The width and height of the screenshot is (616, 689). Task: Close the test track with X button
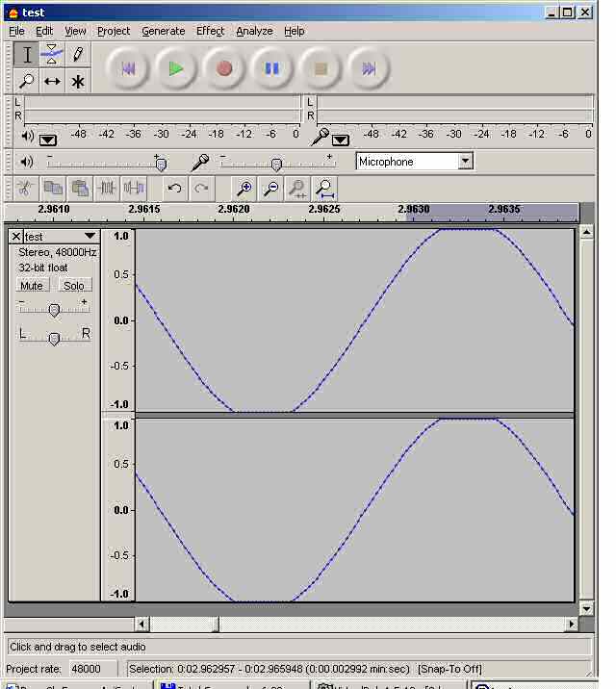pos(15,237)
